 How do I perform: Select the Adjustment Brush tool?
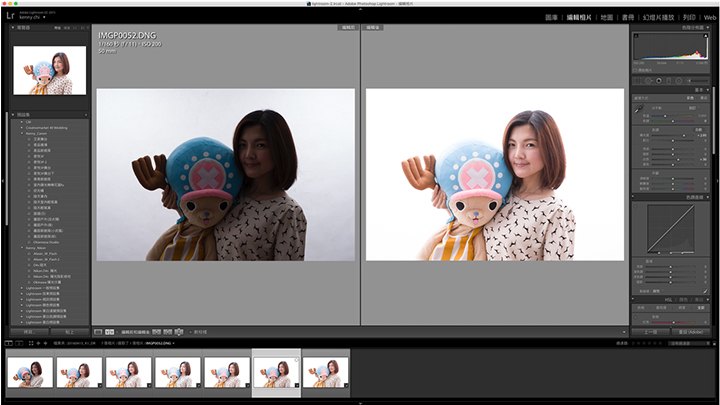(x=698, y=81)
